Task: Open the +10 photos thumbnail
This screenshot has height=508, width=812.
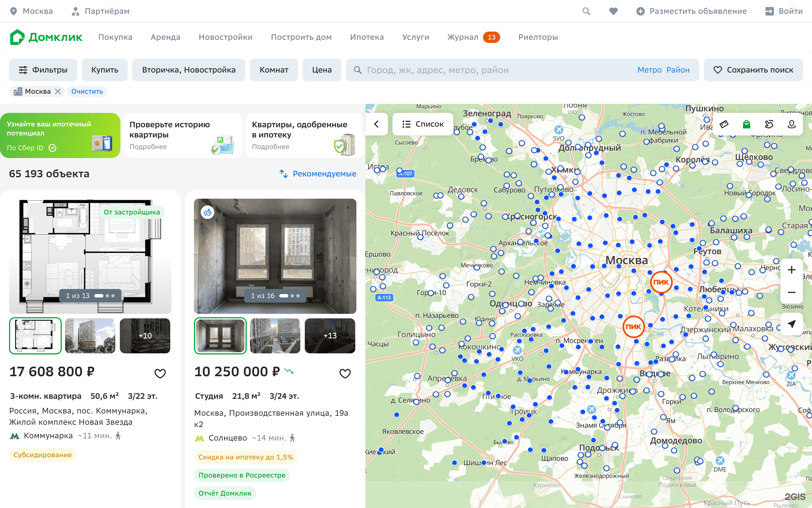Action: point(145,336)
